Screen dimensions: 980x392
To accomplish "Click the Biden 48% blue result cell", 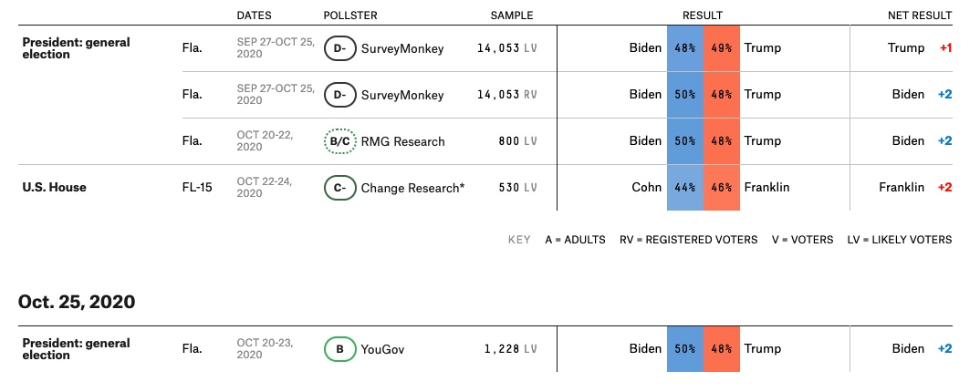I will 685,48.
